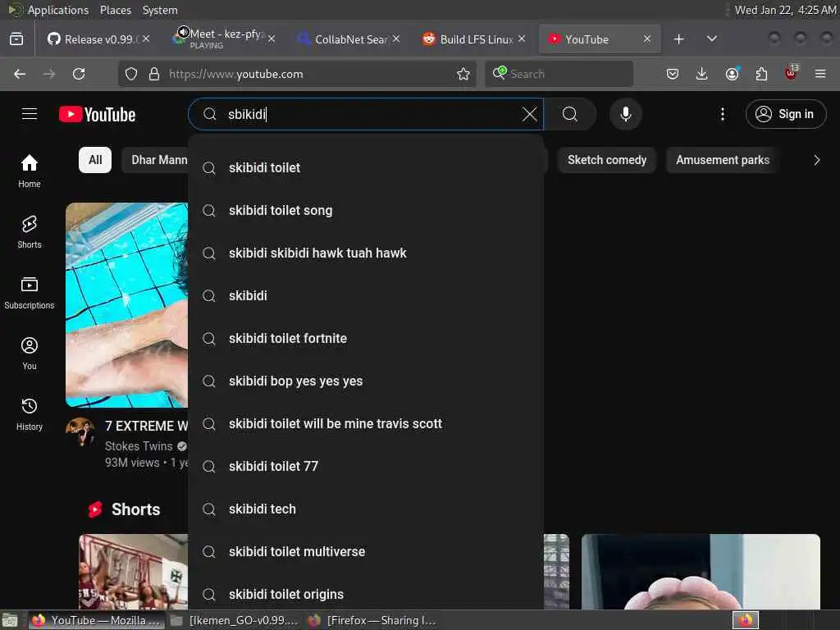
Task: Reload the page with the refresh button
Action: coord(79,74)
